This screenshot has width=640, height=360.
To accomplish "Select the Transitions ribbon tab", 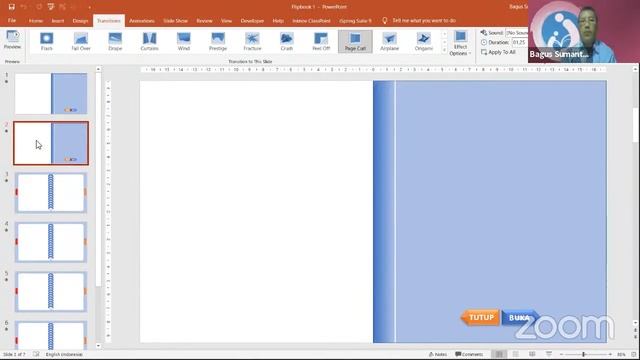I will tap(109, 21).
